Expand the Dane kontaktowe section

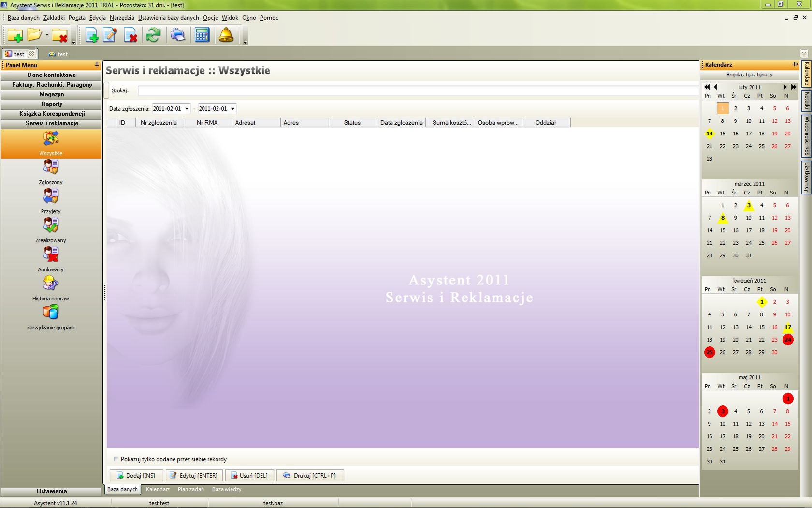click(x=51, y=75)
